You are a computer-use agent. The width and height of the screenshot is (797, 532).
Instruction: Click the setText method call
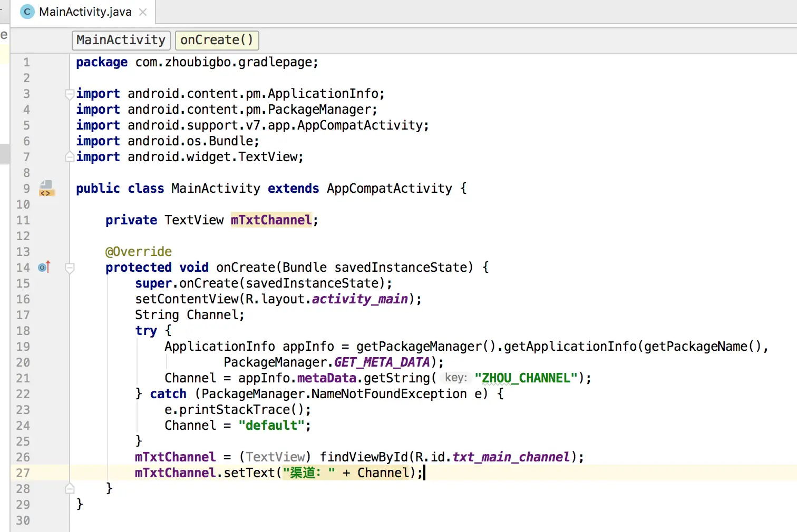point(249,473)
